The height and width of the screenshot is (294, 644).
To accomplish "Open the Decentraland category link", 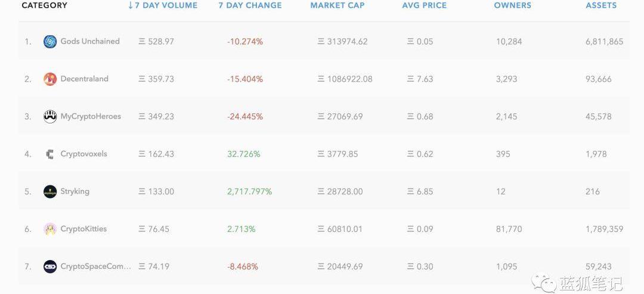I will 84,79.
